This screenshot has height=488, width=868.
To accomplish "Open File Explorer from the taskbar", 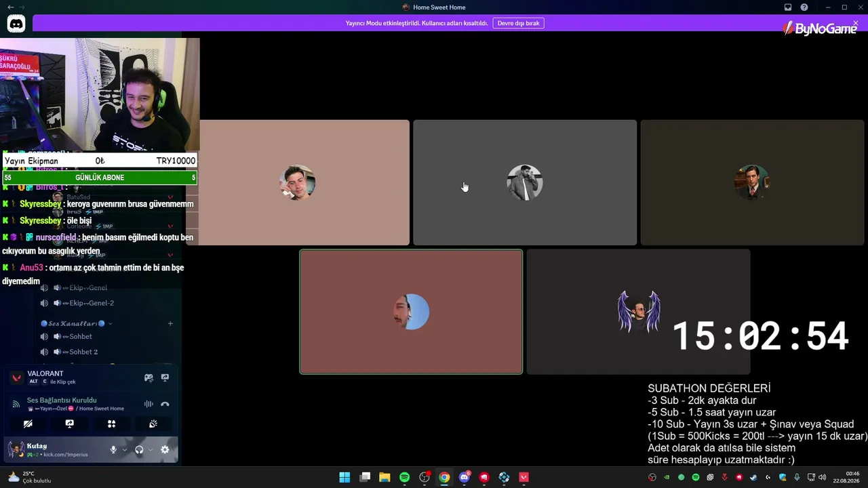I will pos(384,477).
